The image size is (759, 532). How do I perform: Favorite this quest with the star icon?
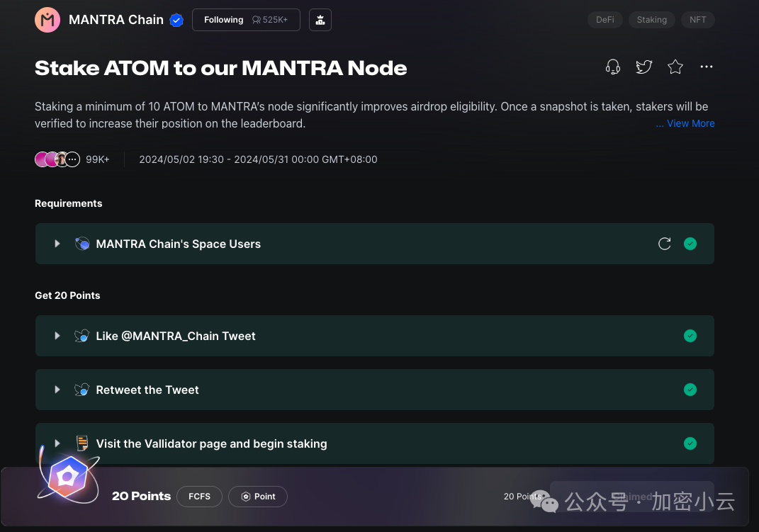pos(675,67)
